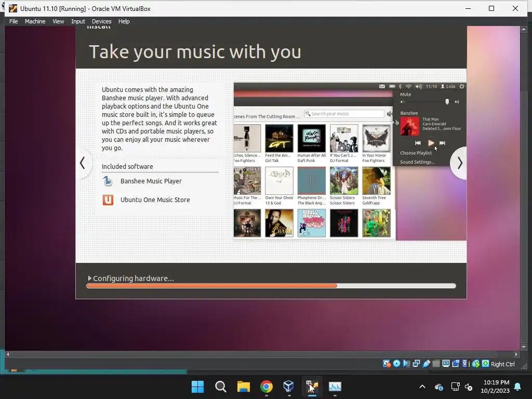The width and height of the screenshot is (532, 399).
Task: Click the Scissor Sisters album cover
Action: 344,180
